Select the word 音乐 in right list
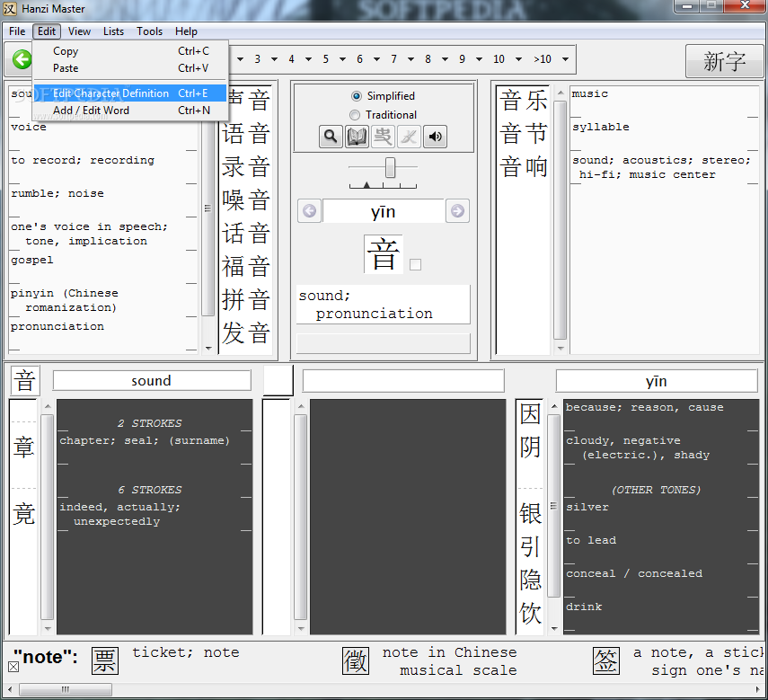 point(523,101)
